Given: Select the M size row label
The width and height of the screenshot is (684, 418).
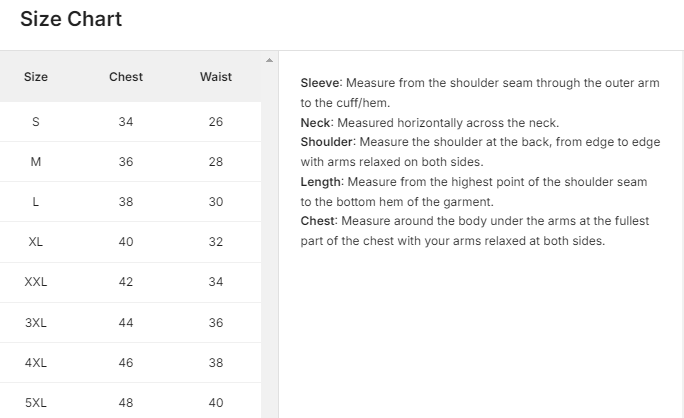Looking at the screenshot, I should 36,162.
